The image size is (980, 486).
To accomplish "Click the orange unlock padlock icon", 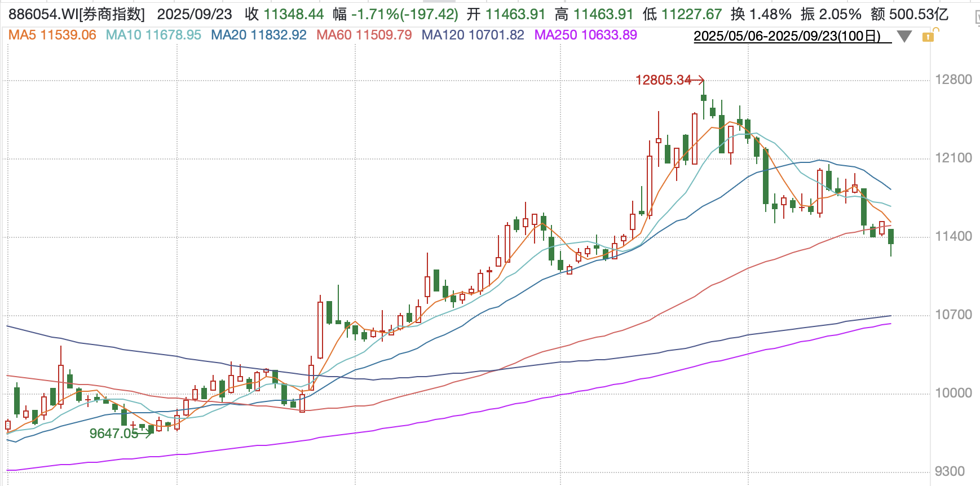I will pyautogui.click(x=928, y=37).
